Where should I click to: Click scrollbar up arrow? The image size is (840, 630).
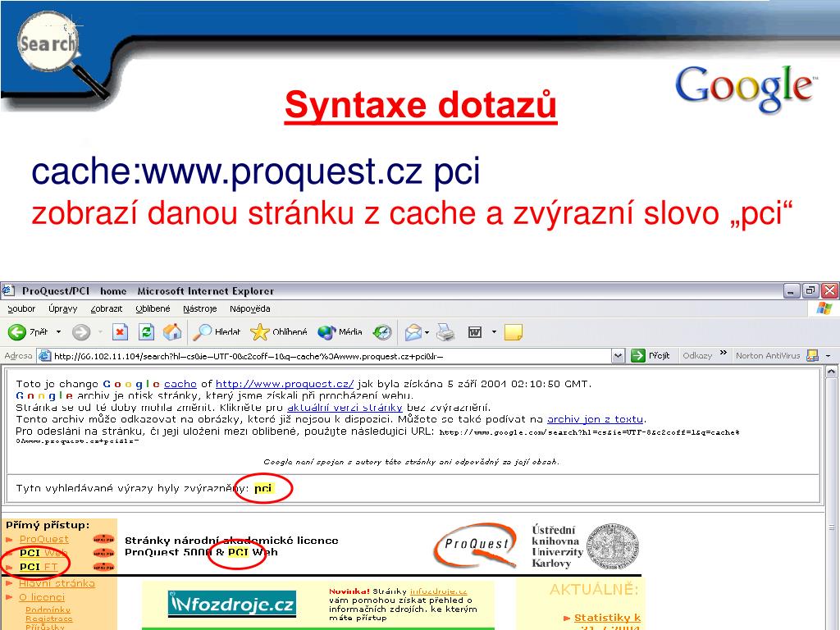click(x=832, y=372)
